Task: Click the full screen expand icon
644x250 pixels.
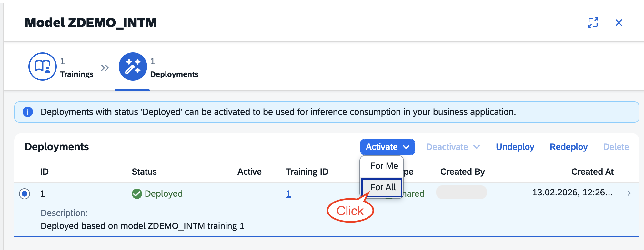Action: click(x=593, y=23)
